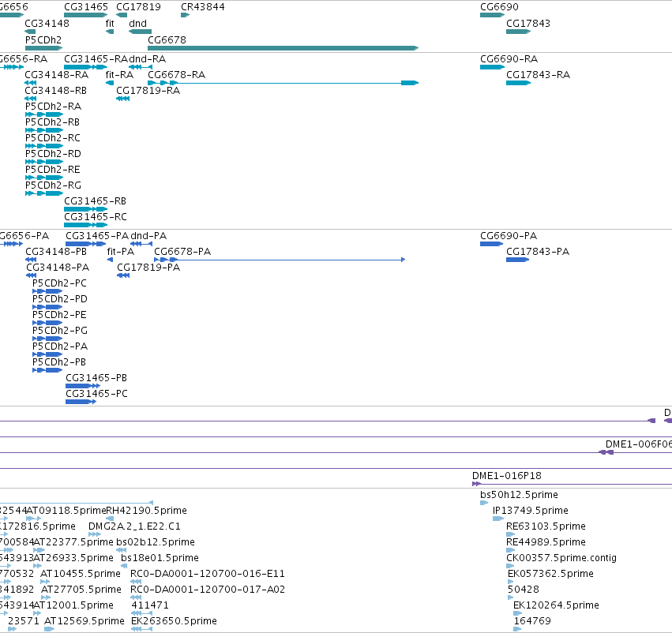
Task: Click EST RE63103.5prime
Action: 546,526
